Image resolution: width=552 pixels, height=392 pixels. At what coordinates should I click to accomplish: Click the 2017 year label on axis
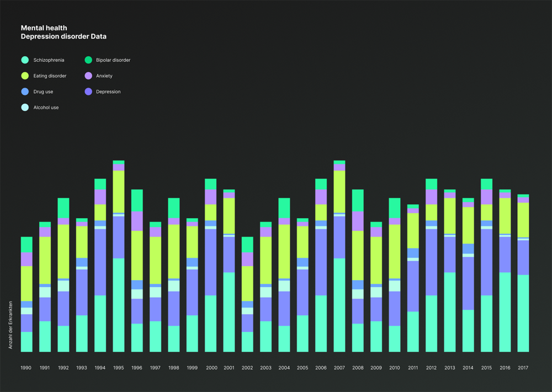(523, 368)
